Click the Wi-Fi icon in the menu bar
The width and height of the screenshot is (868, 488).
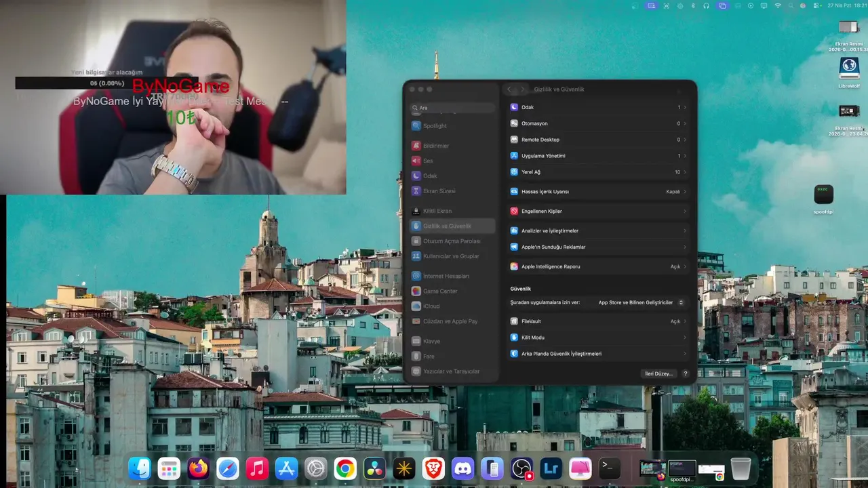click(x=778, y=5)
